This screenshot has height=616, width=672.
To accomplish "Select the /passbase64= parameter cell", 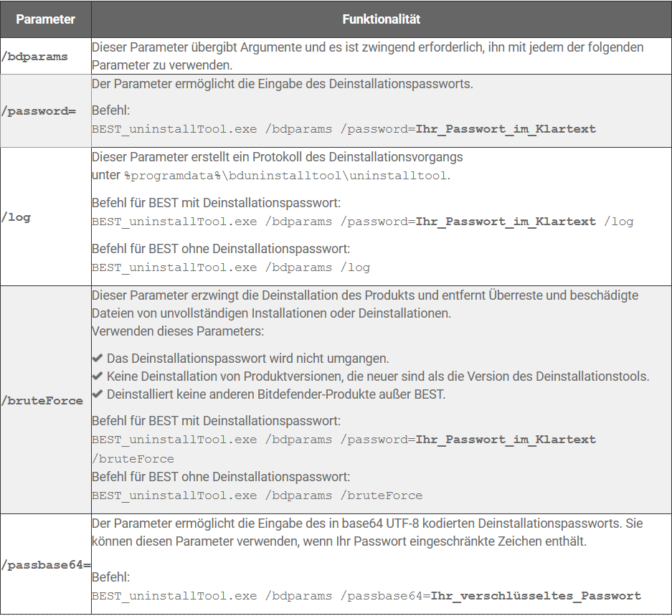I will pyautogui.click(x=45, y=564).
